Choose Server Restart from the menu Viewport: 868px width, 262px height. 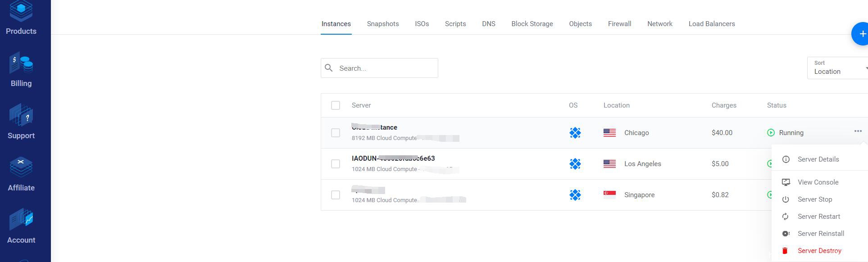click(818, 217)
